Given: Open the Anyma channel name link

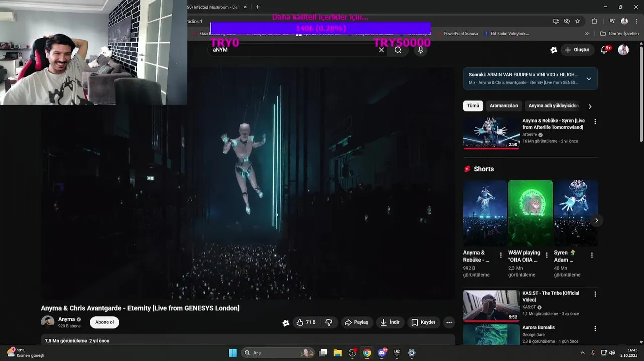Looking at the screenshot, I should click(66, 319).
